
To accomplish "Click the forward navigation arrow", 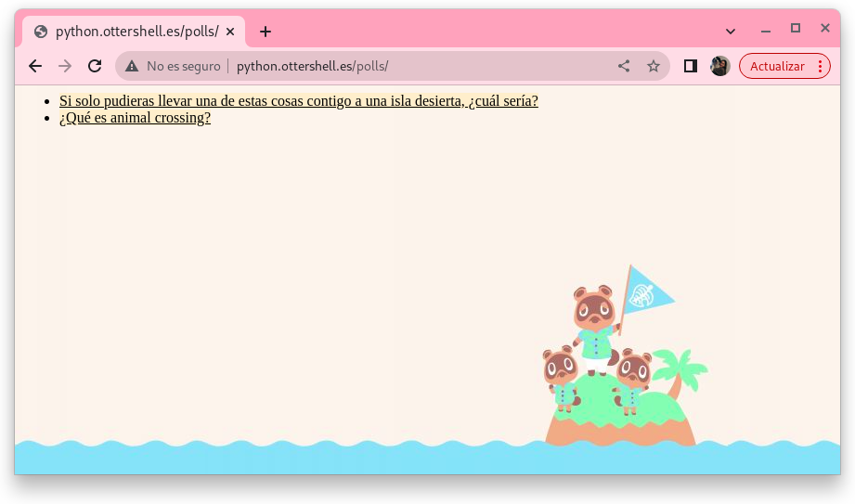I will tap(65, 66).
